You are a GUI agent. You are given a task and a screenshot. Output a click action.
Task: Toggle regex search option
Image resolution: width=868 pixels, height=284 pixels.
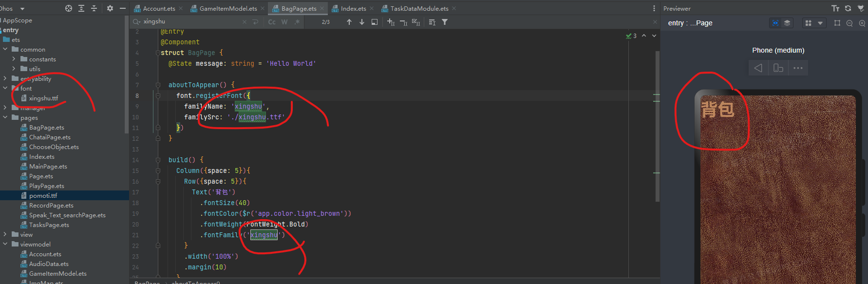297,22
